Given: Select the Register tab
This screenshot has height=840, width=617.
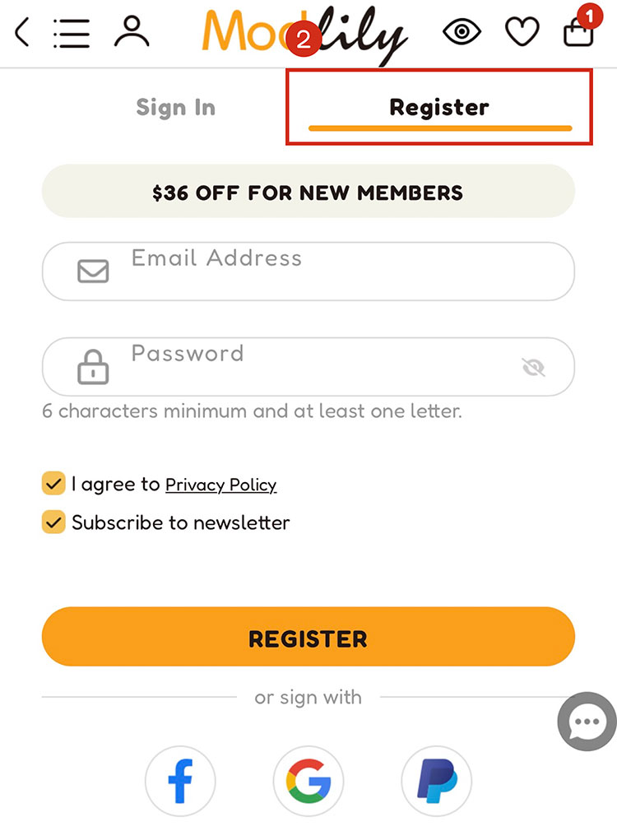Looking at the screenshot, I should point(439,108).
